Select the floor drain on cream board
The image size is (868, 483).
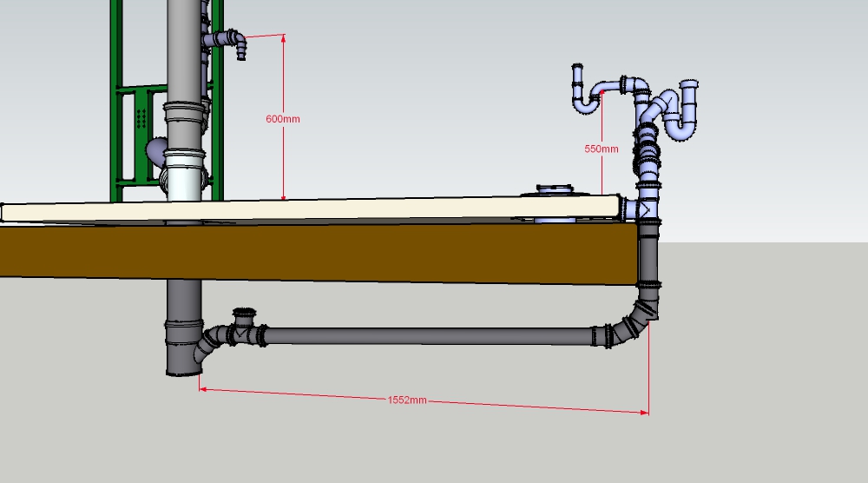(556, 191)
